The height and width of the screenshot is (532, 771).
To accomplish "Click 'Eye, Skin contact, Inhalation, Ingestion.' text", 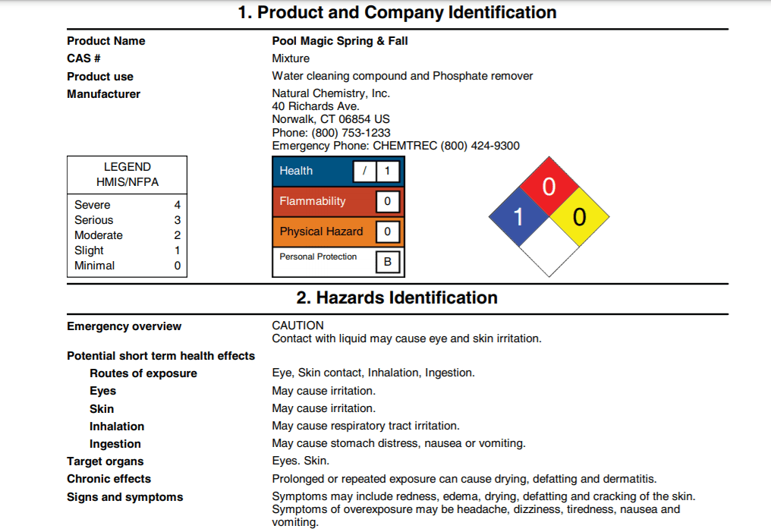I will (373, 373).
